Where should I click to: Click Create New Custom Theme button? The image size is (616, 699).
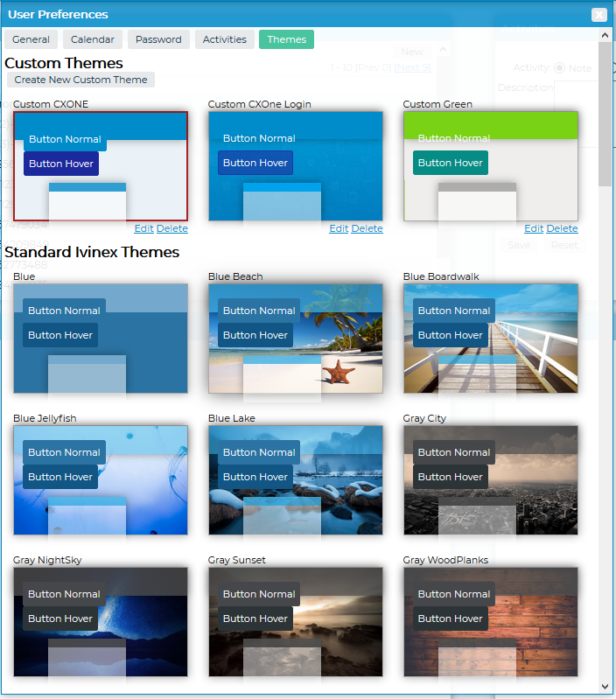click(x=81, y=80)
